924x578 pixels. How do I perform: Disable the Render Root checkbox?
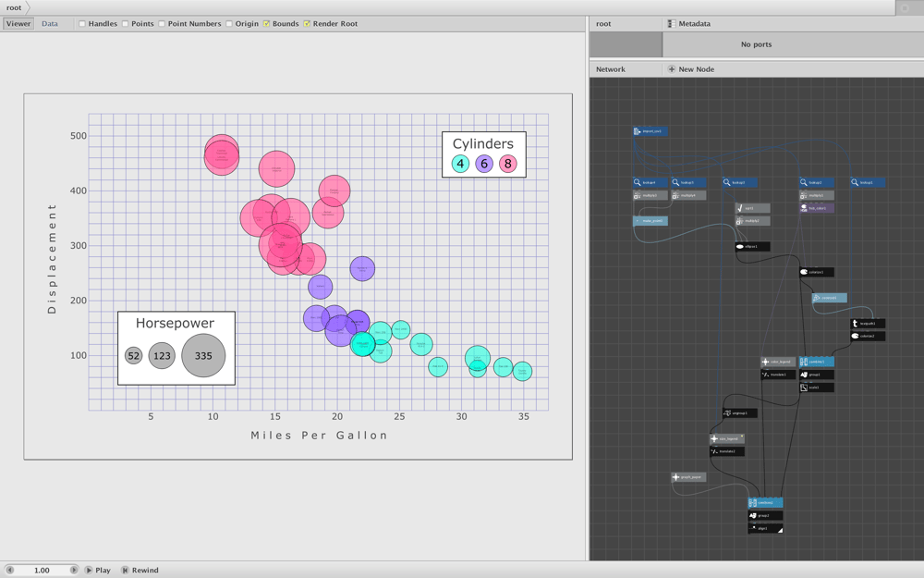click(x=307, y=24)
